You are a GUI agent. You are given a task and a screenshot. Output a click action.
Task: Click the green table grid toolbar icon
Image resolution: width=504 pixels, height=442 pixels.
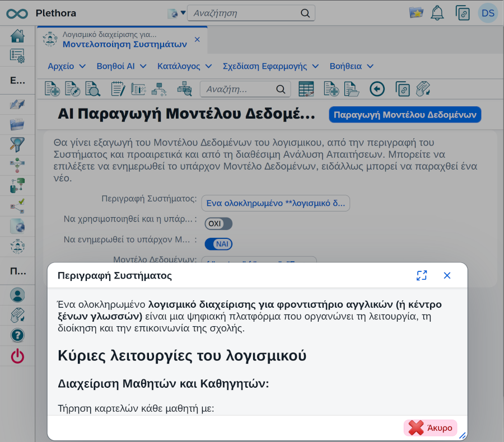pyautogui.click(x=306, y=89)
